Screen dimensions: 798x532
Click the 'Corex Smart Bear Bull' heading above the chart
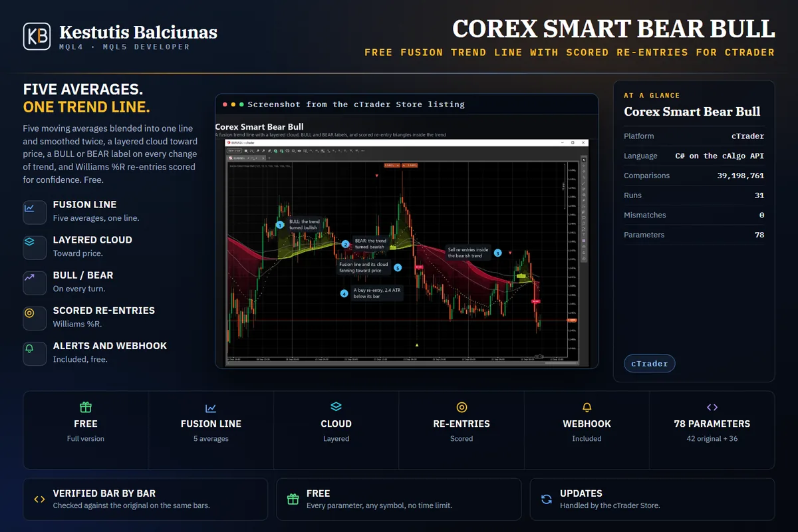coord(259,127)
